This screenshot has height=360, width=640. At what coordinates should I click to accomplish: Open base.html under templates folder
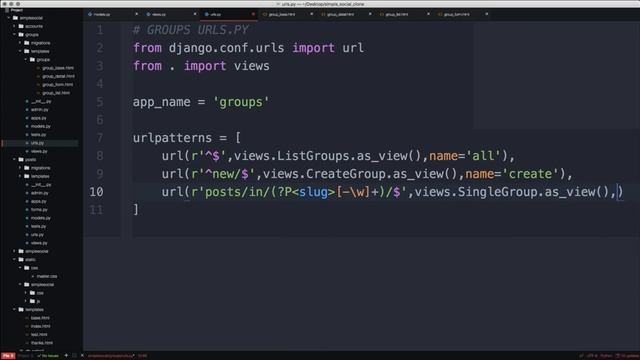point(40,318)
